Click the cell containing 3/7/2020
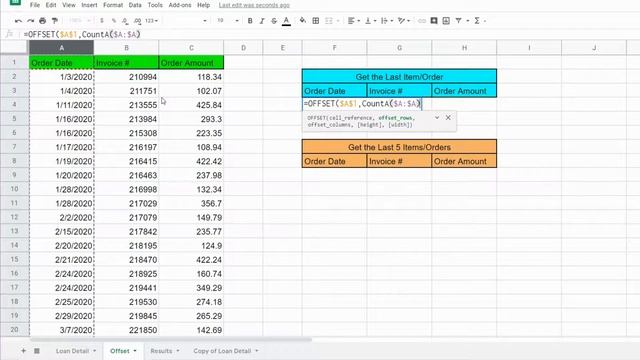This screenshot has height=360, width=640. point(62,330)
